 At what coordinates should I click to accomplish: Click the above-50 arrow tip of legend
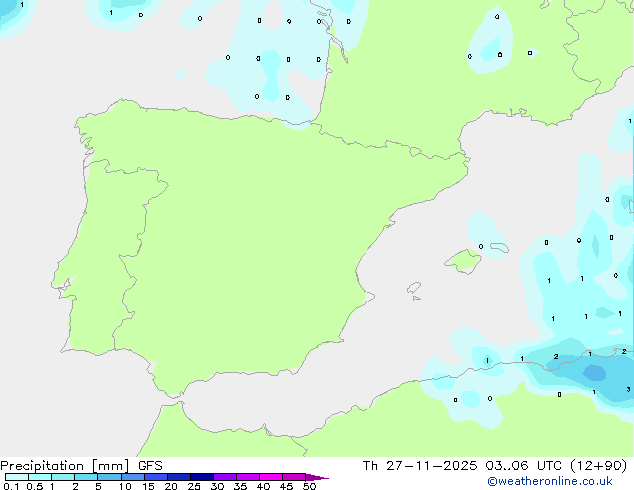click(x=317, y=477)
